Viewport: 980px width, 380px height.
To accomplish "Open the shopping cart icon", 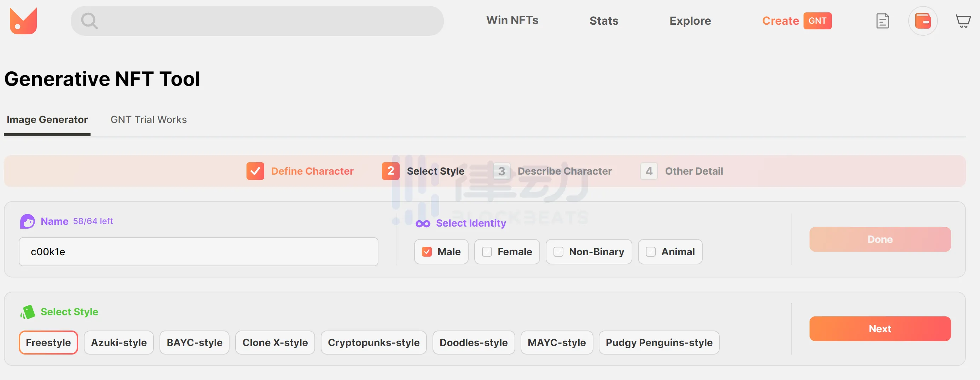I will 963,21.
